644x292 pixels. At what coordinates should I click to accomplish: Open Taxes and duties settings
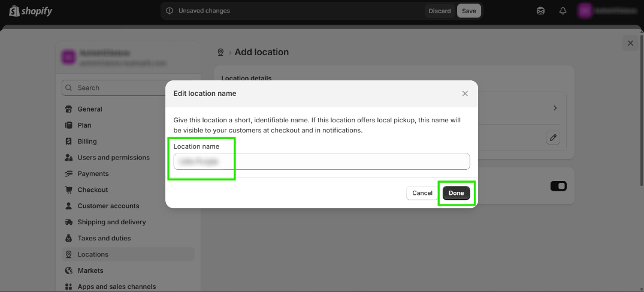point(104,238)
